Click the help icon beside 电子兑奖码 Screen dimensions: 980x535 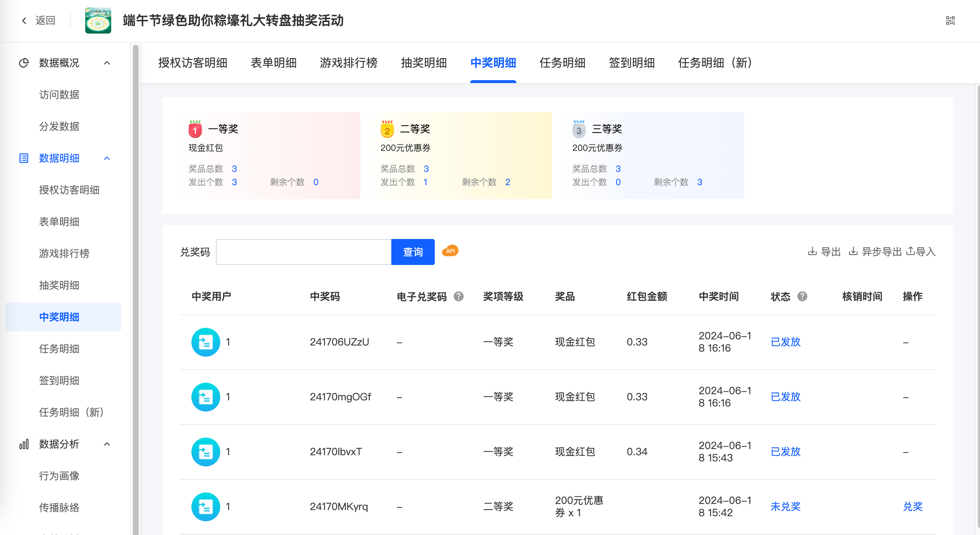coord(459,296)
